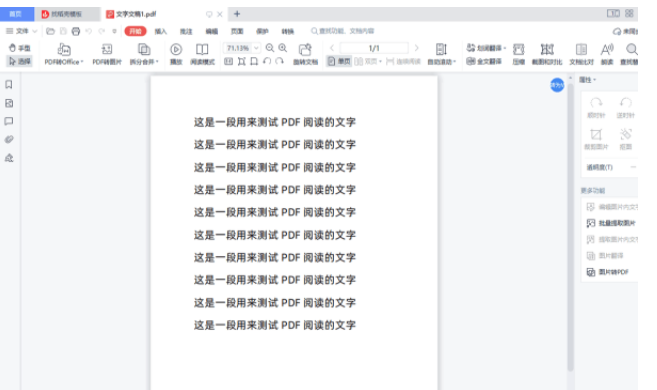Expand the 71.13% zoom level dropdown
This screenshot has height=390, width=657.
(x=256, y=48)
